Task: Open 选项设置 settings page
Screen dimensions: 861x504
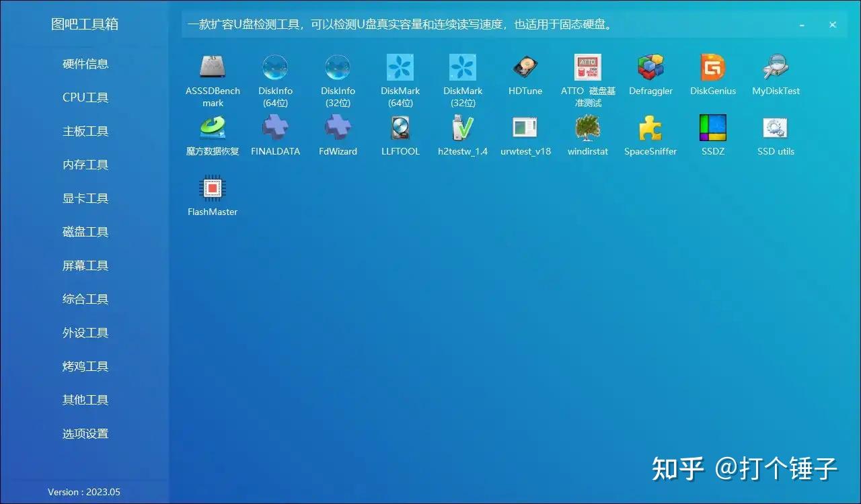Action: click(85, 433)
